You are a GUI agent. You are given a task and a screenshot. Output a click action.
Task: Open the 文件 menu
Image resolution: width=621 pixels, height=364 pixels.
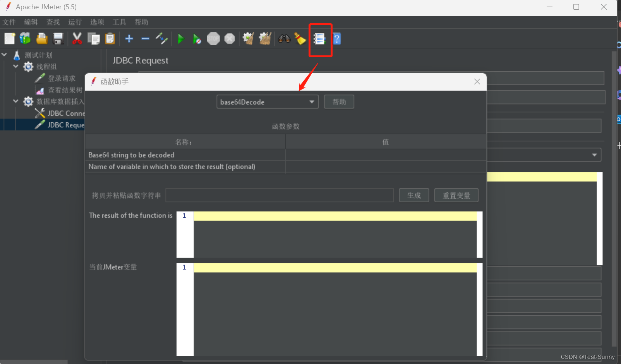click(9, 22)
